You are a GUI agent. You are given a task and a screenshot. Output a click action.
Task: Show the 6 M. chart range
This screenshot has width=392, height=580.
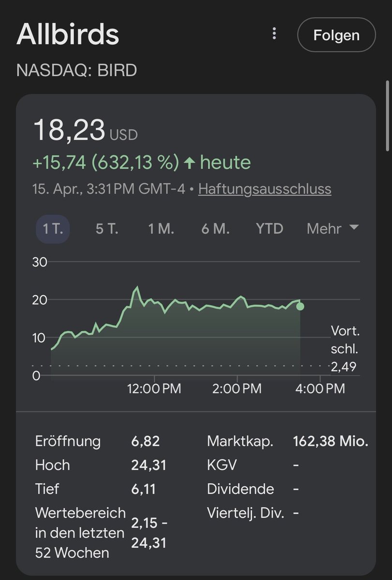[215, 229]
